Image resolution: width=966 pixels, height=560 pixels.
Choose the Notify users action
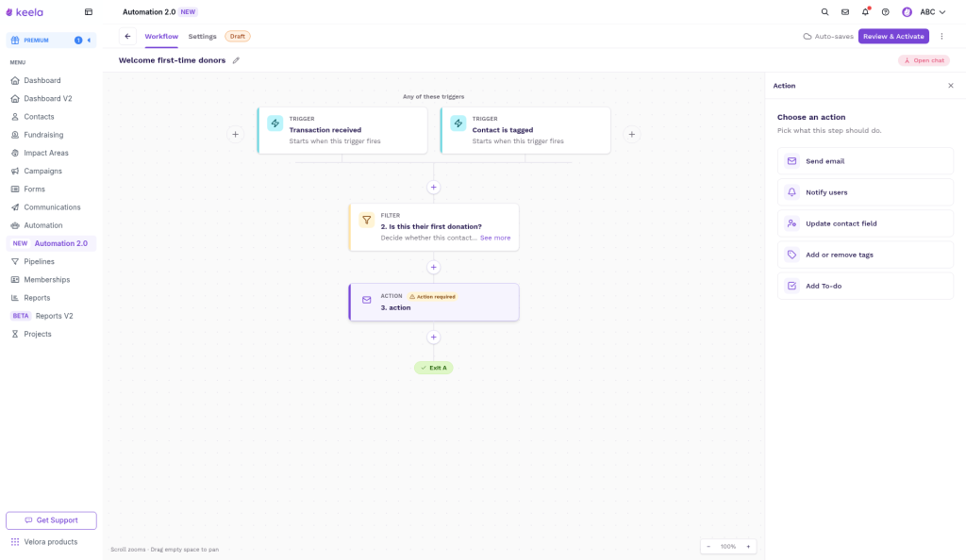[865, 192]
